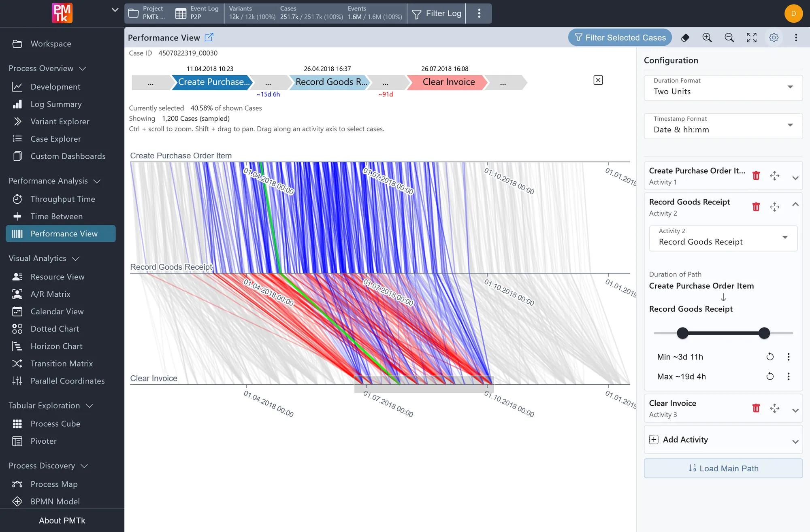Open the Event Log P2P selector

coord(198,13)
